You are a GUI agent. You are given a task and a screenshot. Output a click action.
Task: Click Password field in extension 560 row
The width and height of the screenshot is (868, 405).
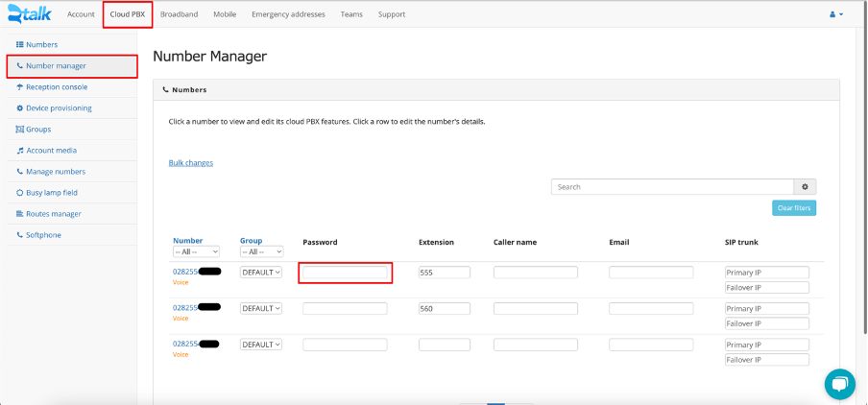click(x=345, y=308)
